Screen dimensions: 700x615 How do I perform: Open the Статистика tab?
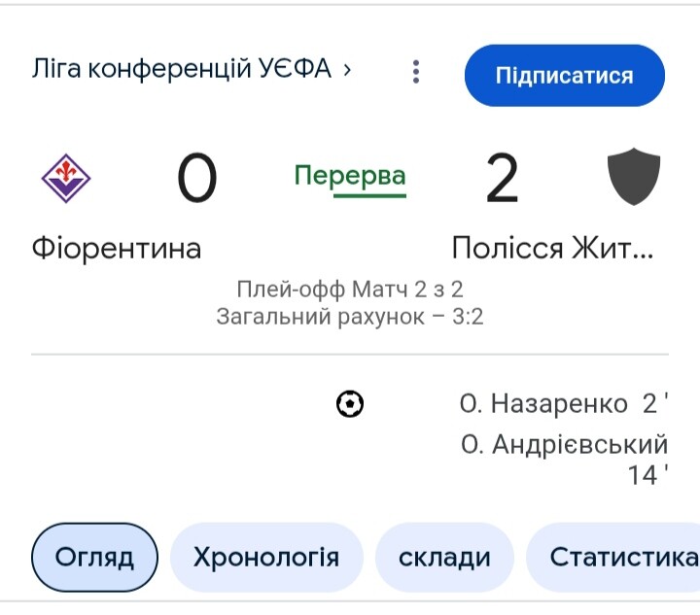[612, 557]
